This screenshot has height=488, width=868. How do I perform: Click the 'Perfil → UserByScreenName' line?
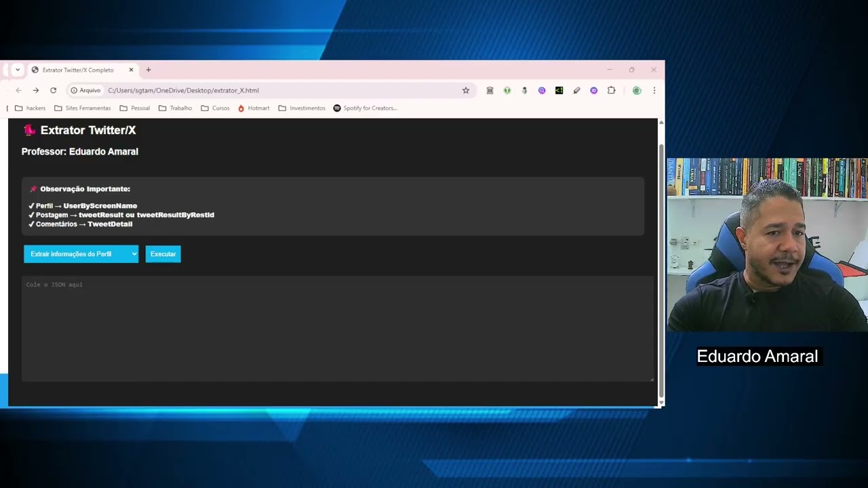click(83, 205)
